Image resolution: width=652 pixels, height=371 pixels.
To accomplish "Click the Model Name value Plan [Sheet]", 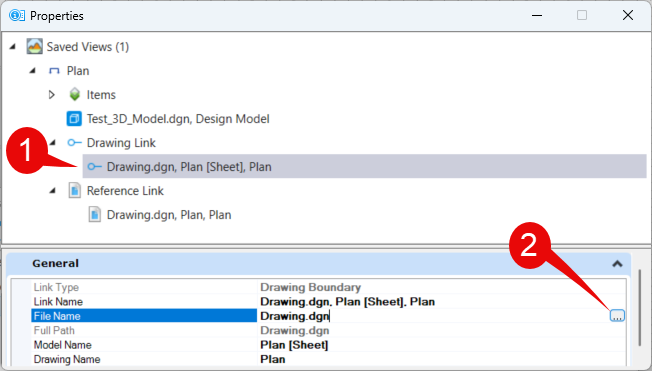I will pos(294,345).
